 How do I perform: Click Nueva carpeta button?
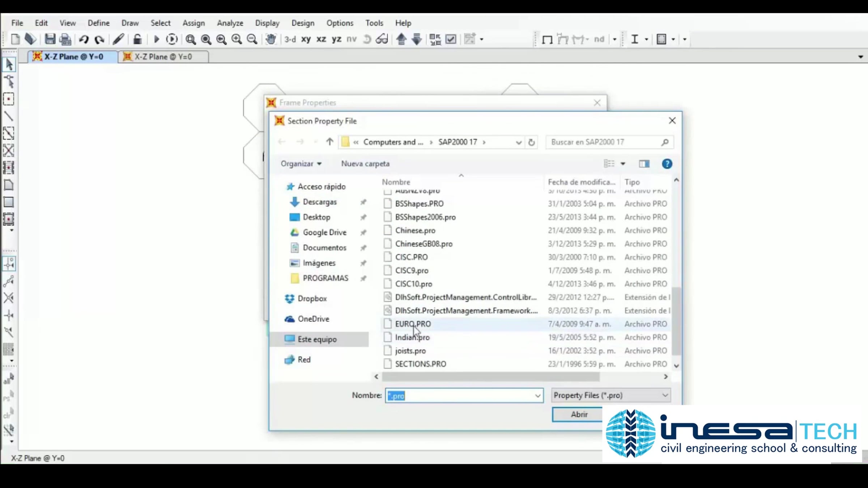(365, 164)
